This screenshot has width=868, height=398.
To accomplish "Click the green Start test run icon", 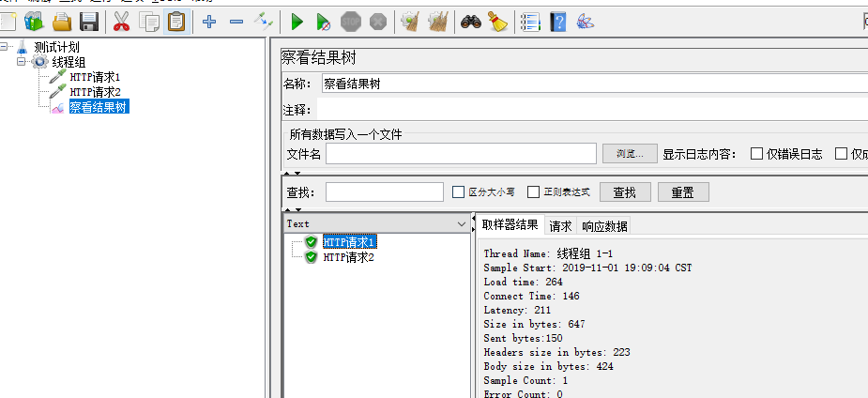I will point(297,21).
